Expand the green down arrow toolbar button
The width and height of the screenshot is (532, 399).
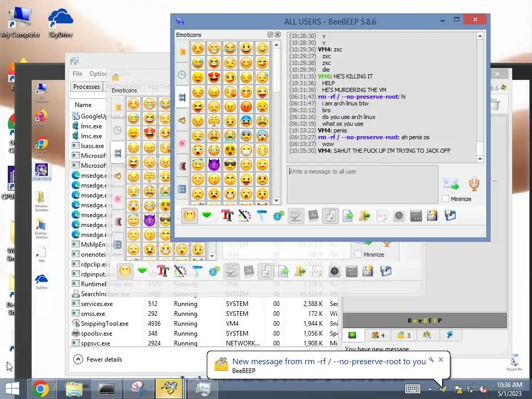[x=207, y=216]
